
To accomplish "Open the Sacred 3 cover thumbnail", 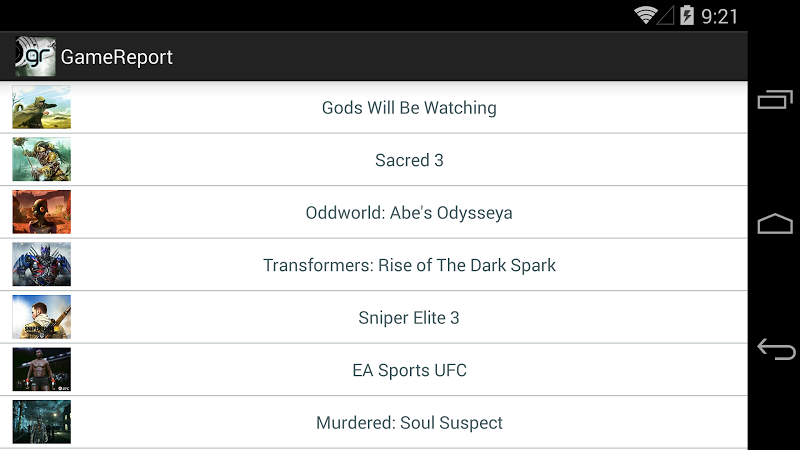I will pos(42,159).
